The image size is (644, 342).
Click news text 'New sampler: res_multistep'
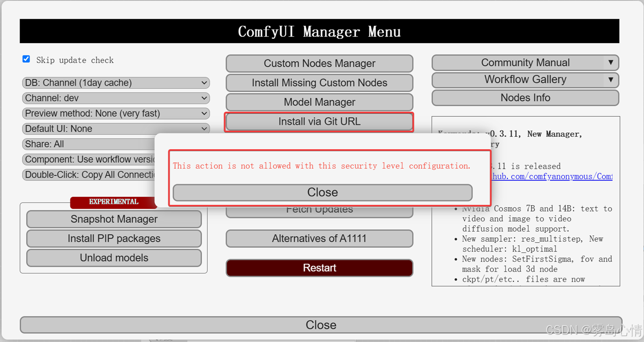[x=524, y=239]
